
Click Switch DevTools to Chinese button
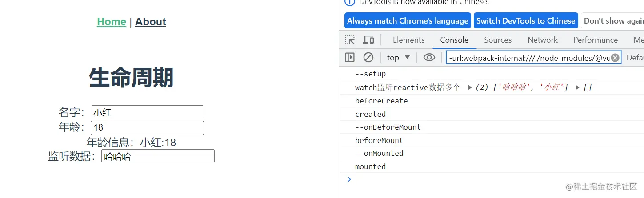coord(526,21)
